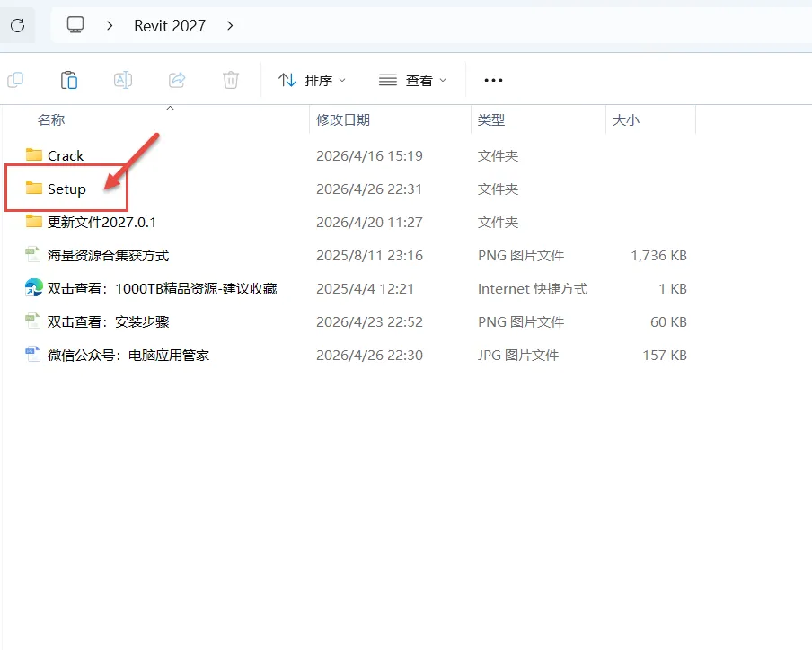Select the 微信公众号：电脑应用管家 JPG file icon

32,354
